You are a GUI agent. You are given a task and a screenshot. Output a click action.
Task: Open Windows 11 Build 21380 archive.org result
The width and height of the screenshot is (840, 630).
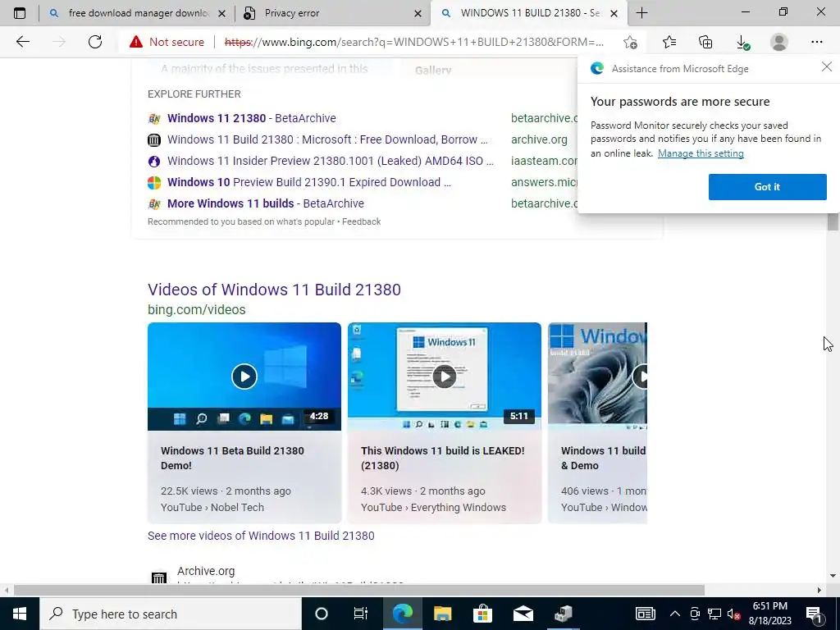[x=327, y=139]
